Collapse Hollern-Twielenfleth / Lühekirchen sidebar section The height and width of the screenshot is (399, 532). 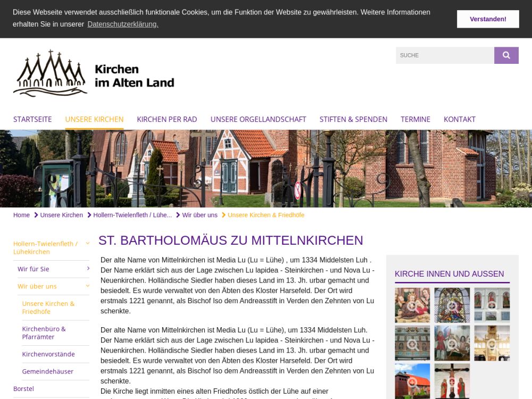click(88, 244)
